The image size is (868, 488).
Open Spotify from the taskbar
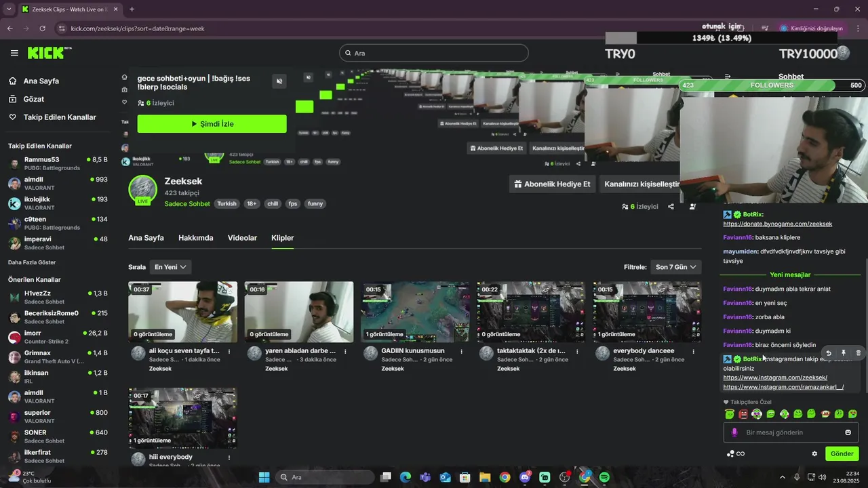(604, 477)
